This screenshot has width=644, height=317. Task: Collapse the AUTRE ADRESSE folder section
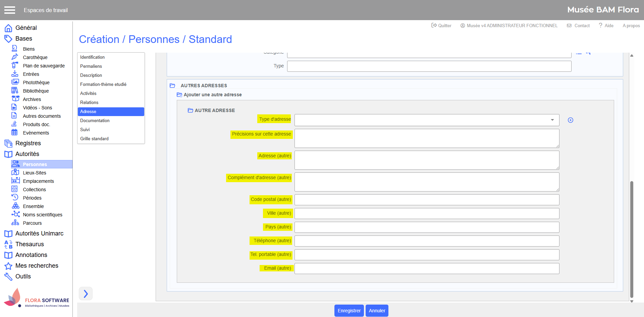coord(190,110)
